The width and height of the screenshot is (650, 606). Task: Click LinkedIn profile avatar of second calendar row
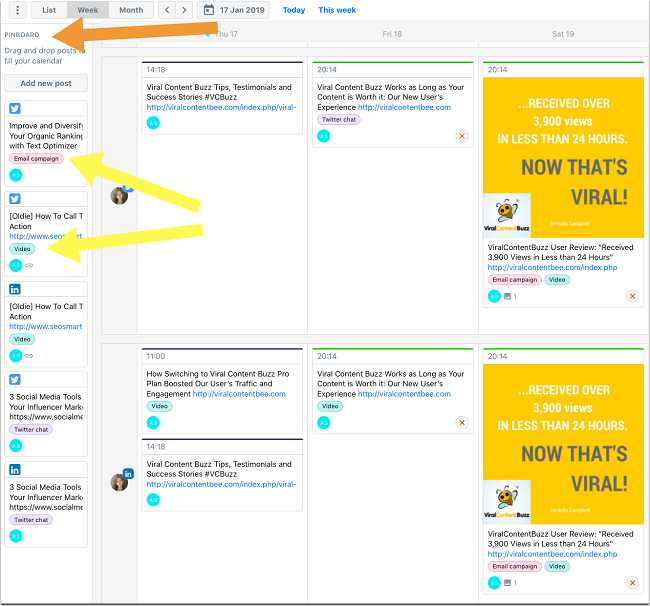tap(119, 482)
